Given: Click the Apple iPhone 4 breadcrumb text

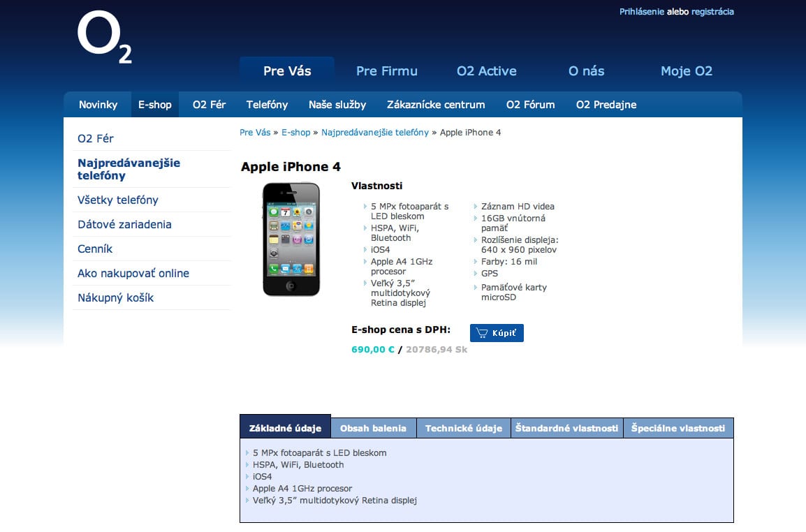Looking at the screenshot, I should coord(470,133).
